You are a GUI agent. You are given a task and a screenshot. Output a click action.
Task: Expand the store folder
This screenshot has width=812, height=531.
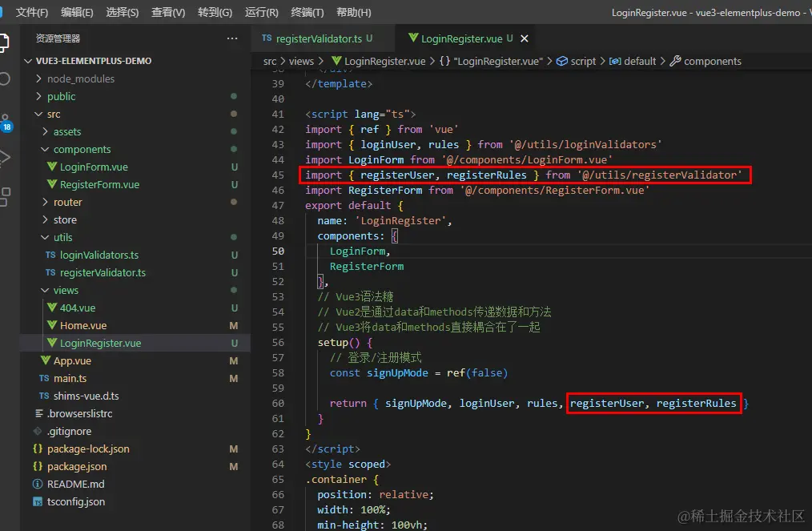45,219
